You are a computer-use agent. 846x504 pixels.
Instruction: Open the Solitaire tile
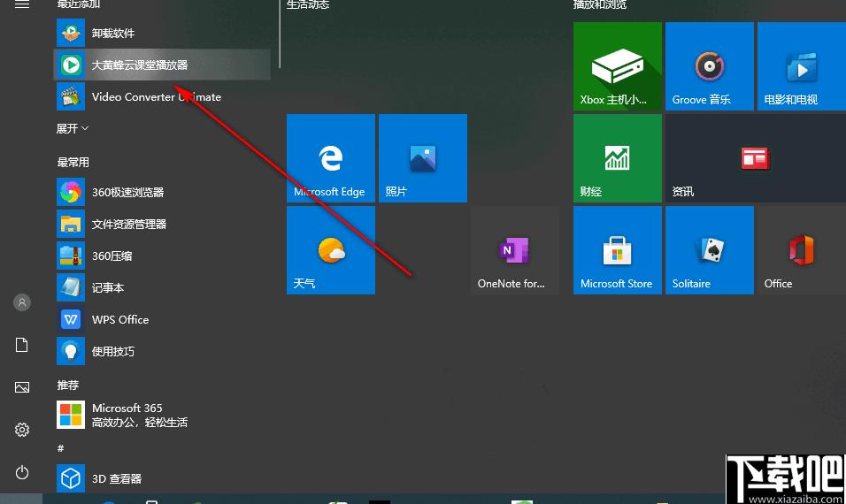click(x=710, y=250)
